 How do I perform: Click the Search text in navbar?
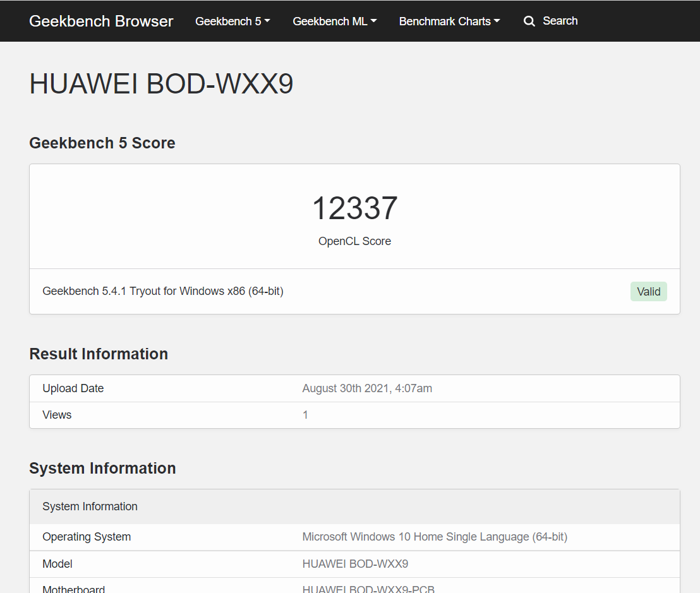560,21
